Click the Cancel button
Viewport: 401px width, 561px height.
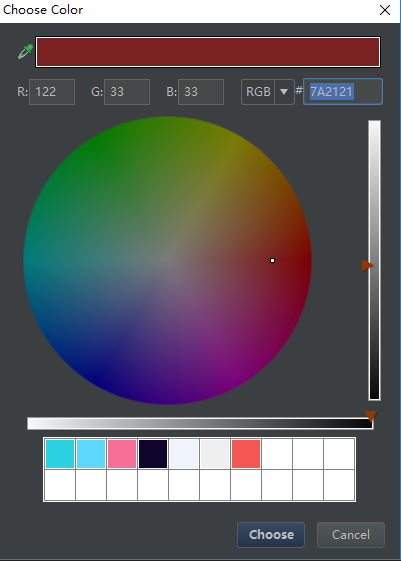tap(351, 535)
